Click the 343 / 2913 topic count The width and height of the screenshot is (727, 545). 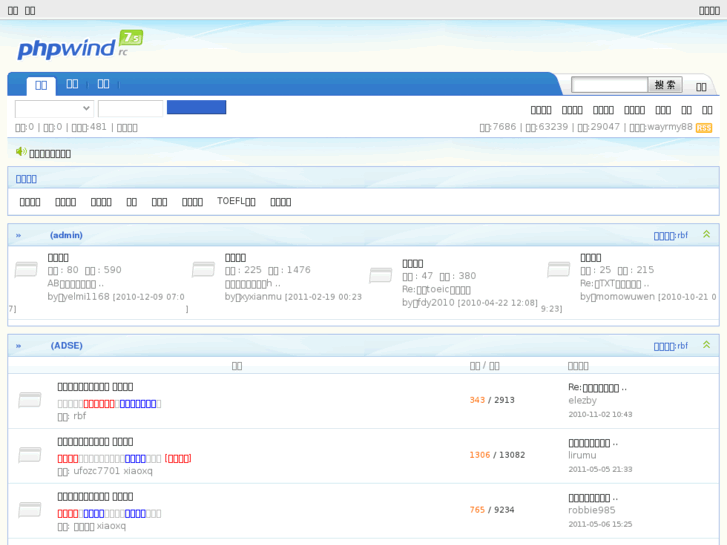tap(492, 400)
